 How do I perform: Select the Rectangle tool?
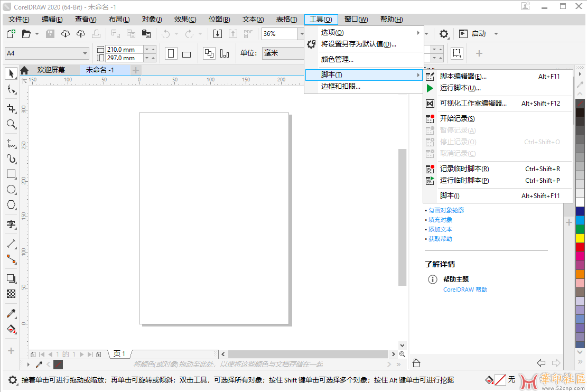pyautogui.click(x=11, y=174)
